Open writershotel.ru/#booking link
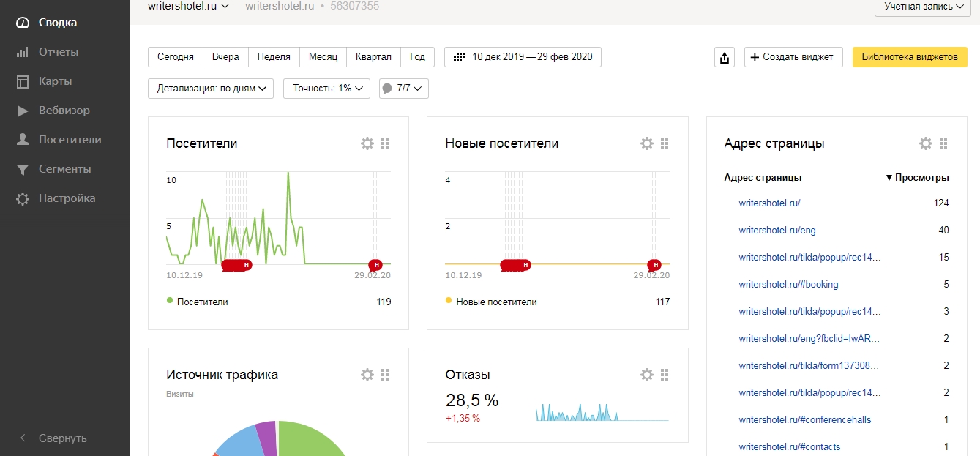 789,284
